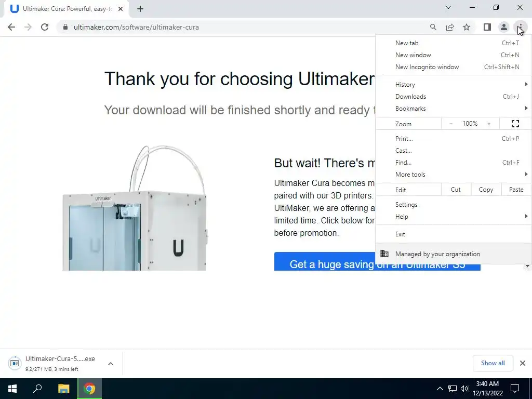Screen dimensions: 532x399
Task: Click Paste in the Edit row
Action: (x=516, y=190)
